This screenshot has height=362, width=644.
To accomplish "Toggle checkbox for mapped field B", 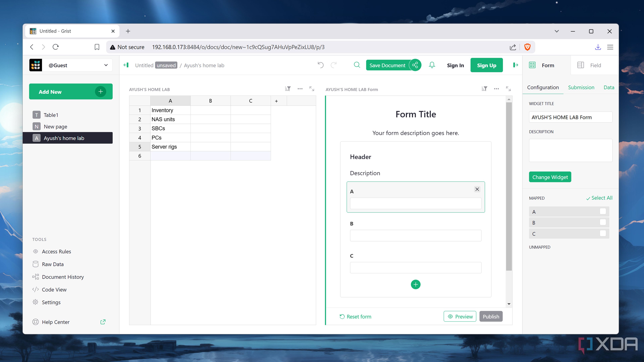I will point(603,222).
